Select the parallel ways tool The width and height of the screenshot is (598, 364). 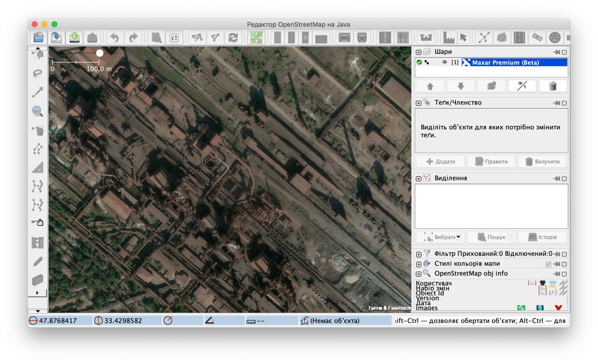pos(37,149)
